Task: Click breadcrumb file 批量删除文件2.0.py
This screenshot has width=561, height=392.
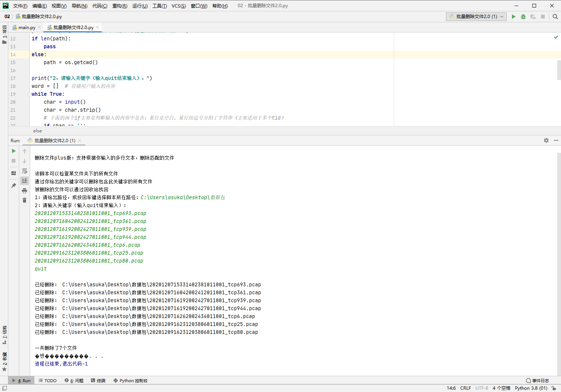Action: tap(39, 17)
